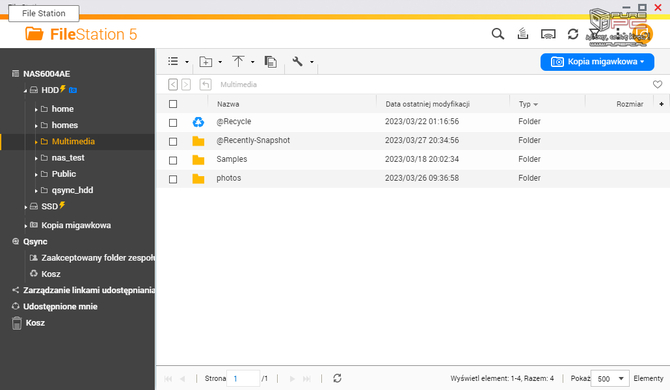Sort the list by the Nazwa column header
670x390 pixels.
[x=228, y=104]
